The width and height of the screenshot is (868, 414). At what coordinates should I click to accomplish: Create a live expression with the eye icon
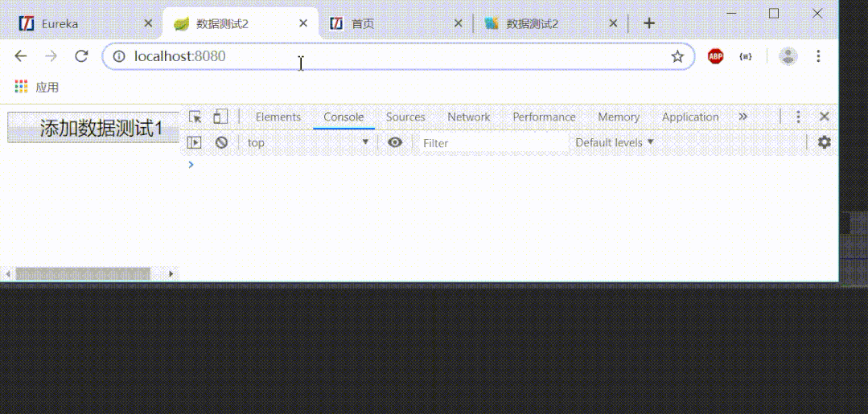coord(395,143)
